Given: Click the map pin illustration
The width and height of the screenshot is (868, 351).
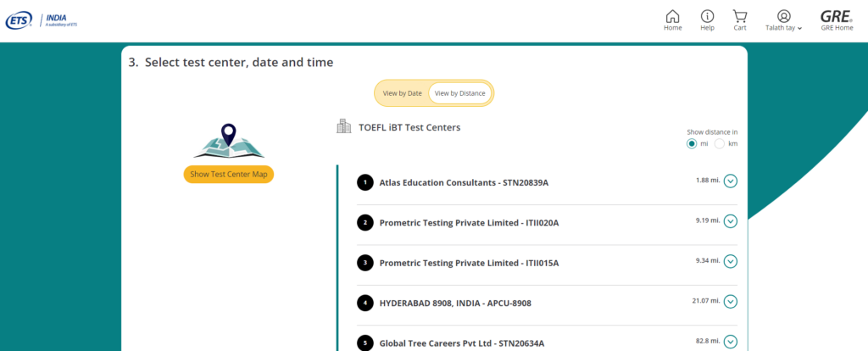Looking at the screenshot, I should pos(229,142).
